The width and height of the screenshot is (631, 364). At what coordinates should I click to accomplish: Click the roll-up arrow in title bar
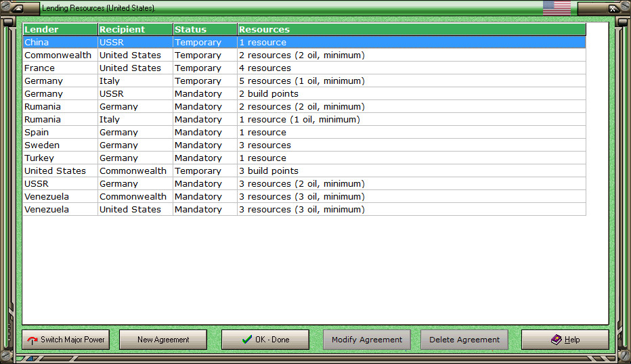18,8
